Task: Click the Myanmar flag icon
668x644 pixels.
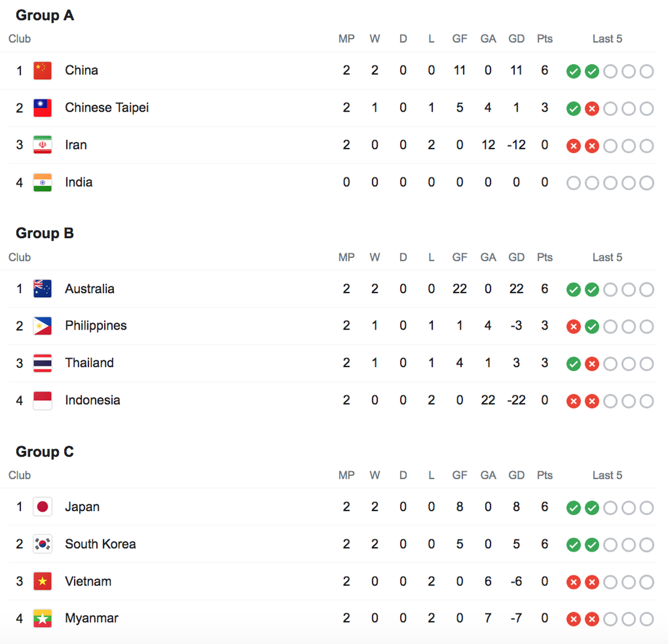Action: (43, 619)
